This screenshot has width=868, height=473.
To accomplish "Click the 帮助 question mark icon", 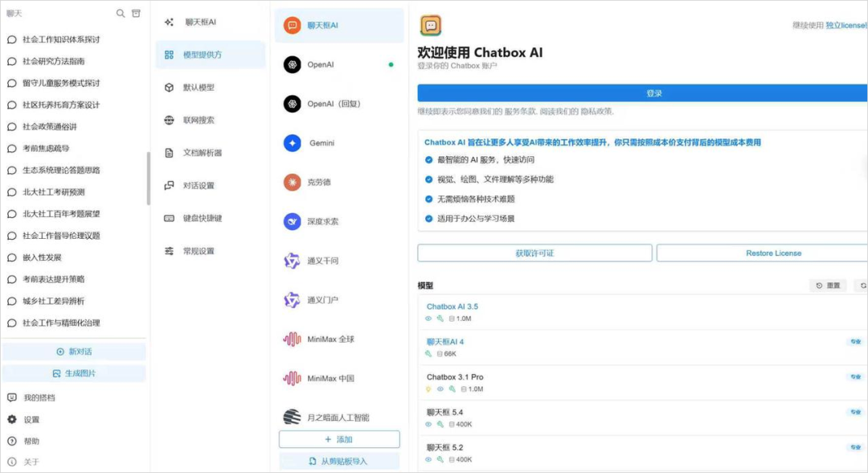I will coord(12,441).
